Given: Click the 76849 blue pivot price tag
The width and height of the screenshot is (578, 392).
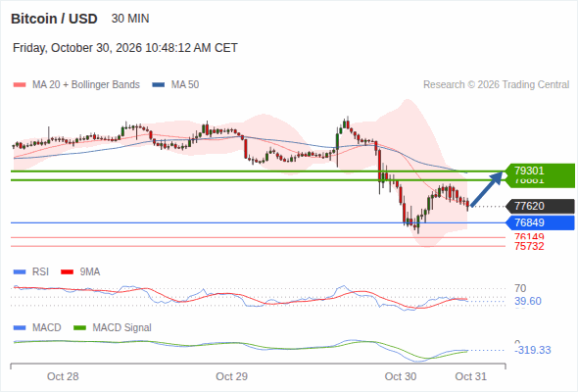Looking at the screenshot, I should [540, 222].
